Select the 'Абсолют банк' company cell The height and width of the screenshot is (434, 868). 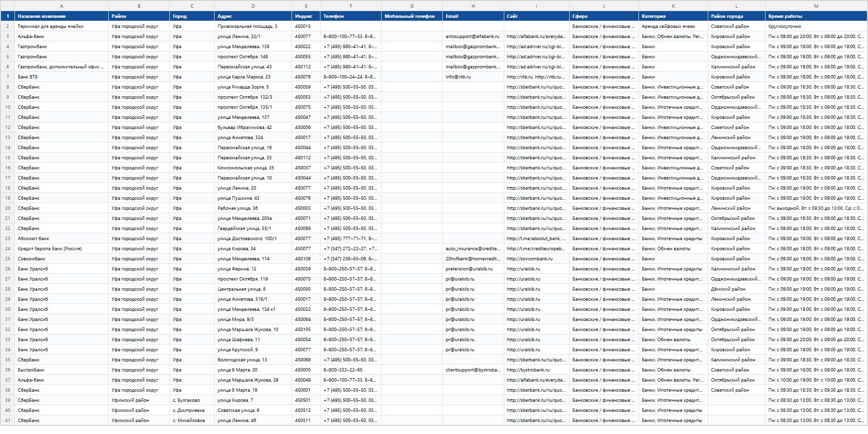62,239
